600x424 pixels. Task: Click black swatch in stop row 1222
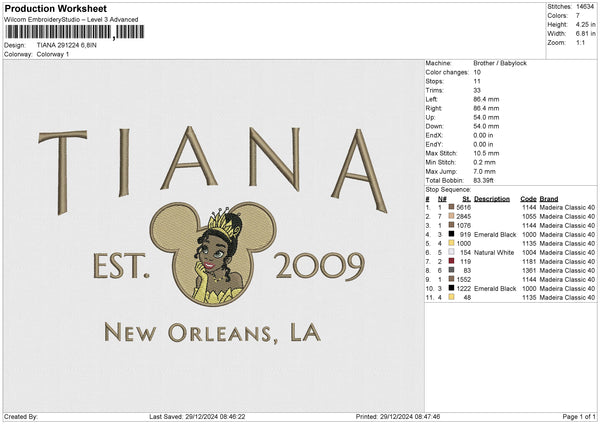pyautogui.click(x=452, y=288)
